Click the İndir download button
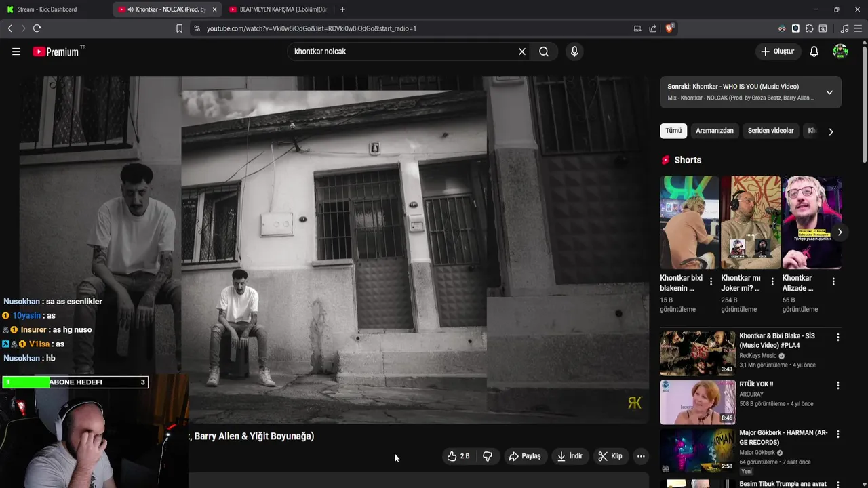The width and height of the screenshot is (868, 488). point(570,456)
